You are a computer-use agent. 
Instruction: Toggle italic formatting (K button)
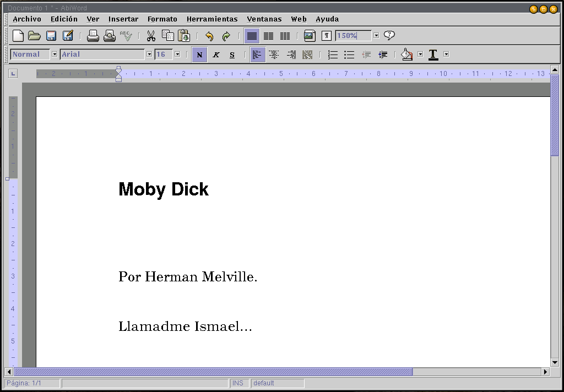tap(216, 55)
